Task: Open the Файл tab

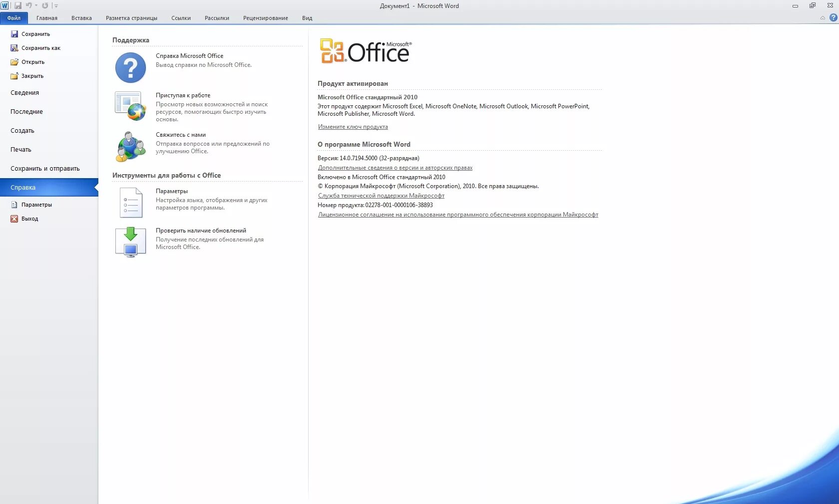Action: click(x=14, y=18)
